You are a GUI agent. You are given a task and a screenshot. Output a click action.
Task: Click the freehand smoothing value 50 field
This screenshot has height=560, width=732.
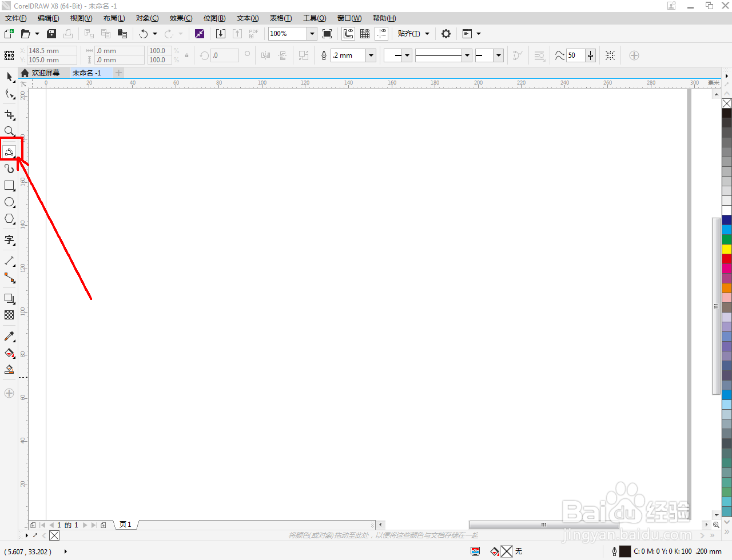tap(575, 55)
